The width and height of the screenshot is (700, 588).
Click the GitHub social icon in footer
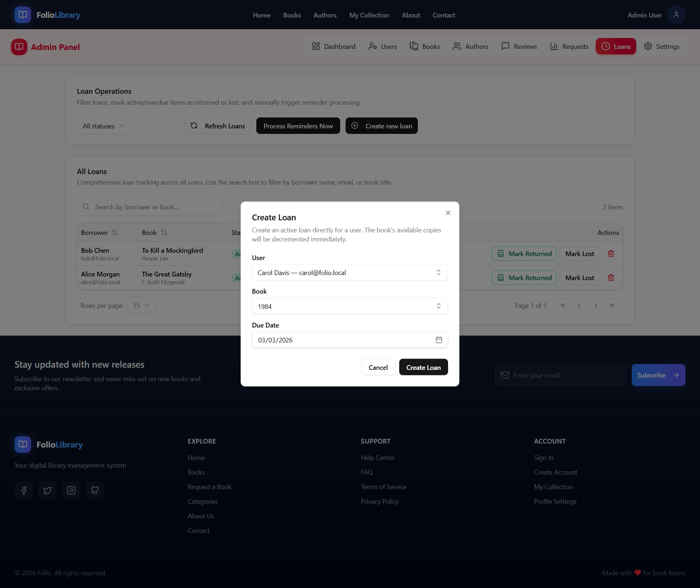pyautogui.click(x=95, y=491)
